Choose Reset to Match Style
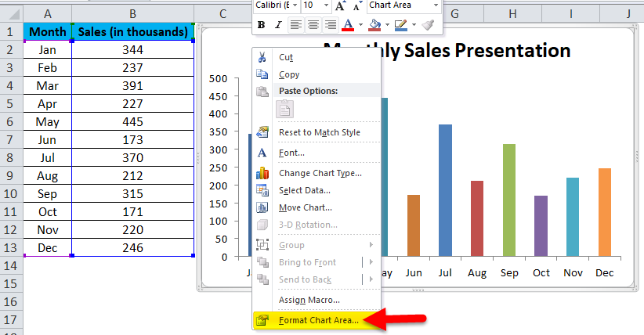 320,132
